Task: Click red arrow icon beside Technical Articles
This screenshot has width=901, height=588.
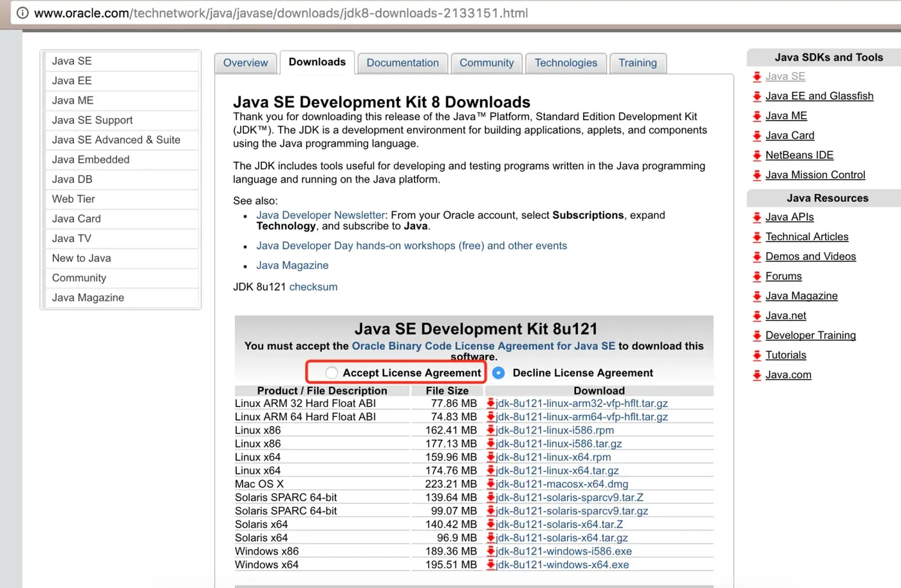Action: pyautogui.click(x=757, y=237)
